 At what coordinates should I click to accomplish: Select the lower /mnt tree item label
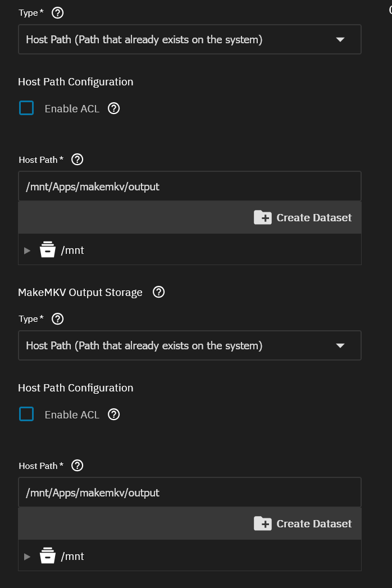tap(72, 557)
